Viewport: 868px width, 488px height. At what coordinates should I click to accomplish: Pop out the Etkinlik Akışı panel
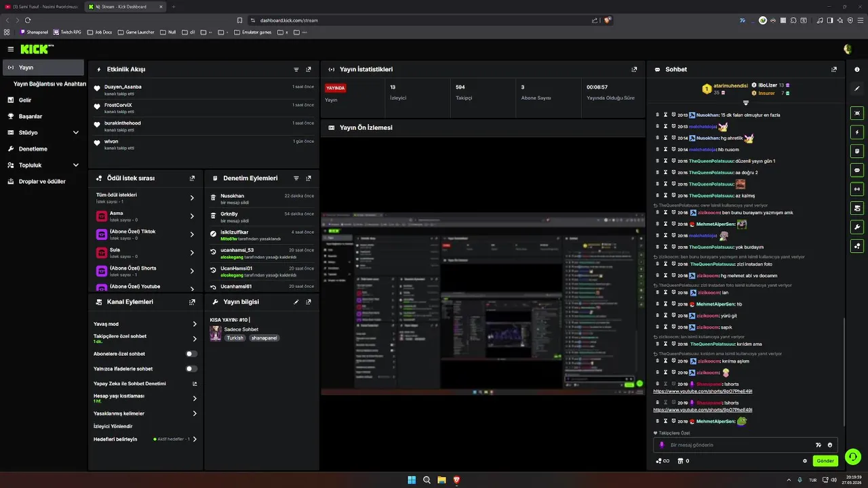tap(309, 69)
